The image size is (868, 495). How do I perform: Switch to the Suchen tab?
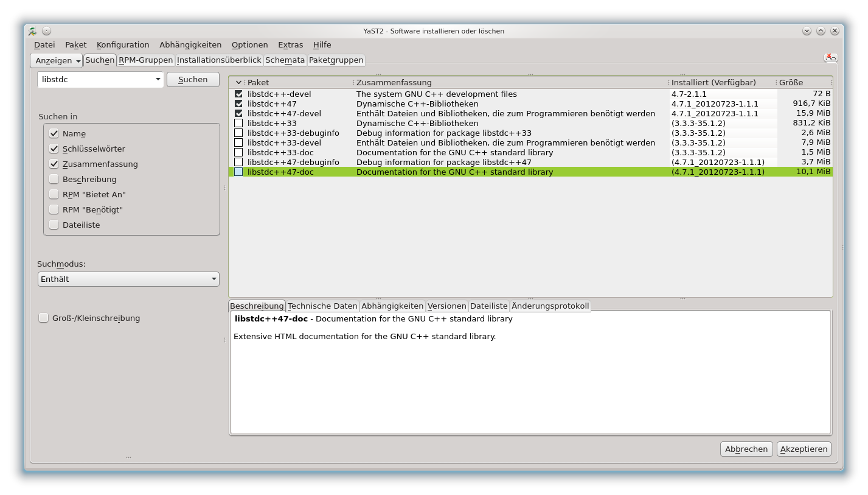tap(100, 60)
